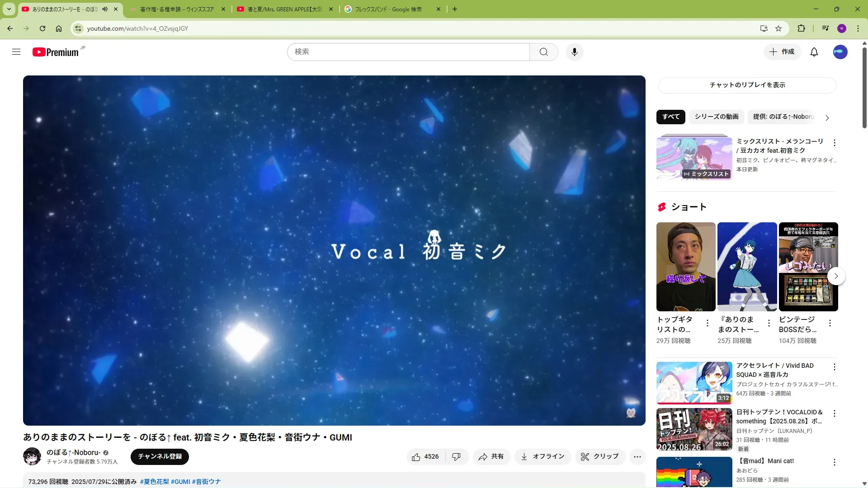Open the YouTube hamburger guide menu

[x=16, y=52]
